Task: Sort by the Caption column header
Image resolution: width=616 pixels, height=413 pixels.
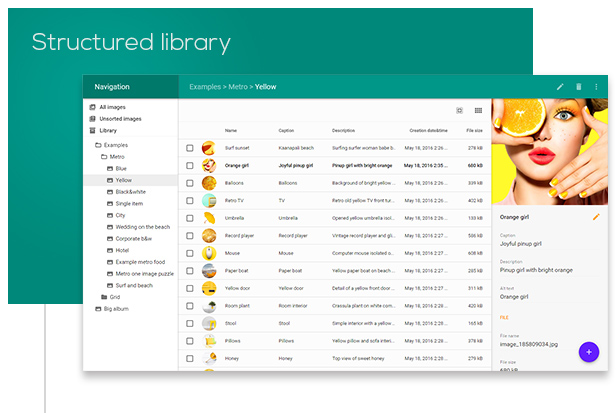Action: [x=286, y=130]
